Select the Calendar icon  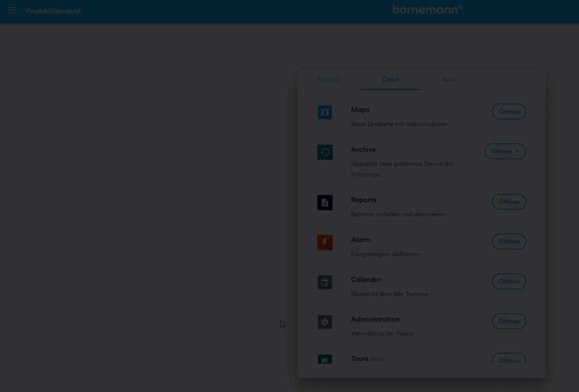[324, 282]
